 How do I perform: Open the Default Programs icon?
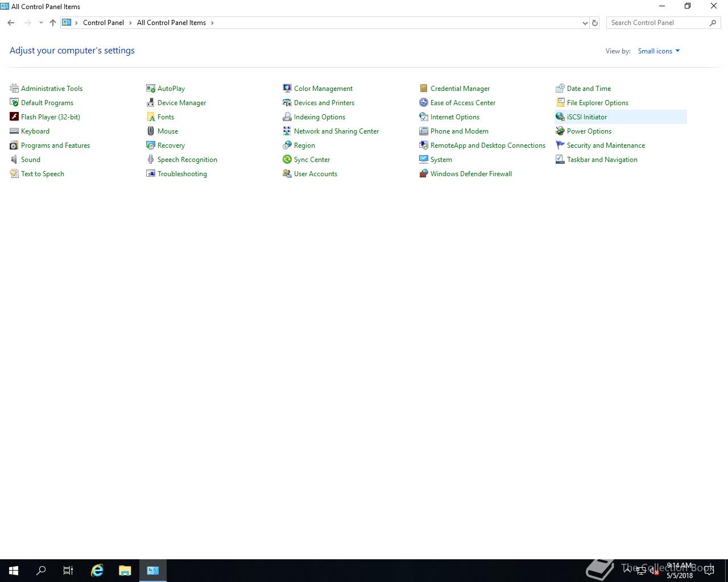pos(14,102)
